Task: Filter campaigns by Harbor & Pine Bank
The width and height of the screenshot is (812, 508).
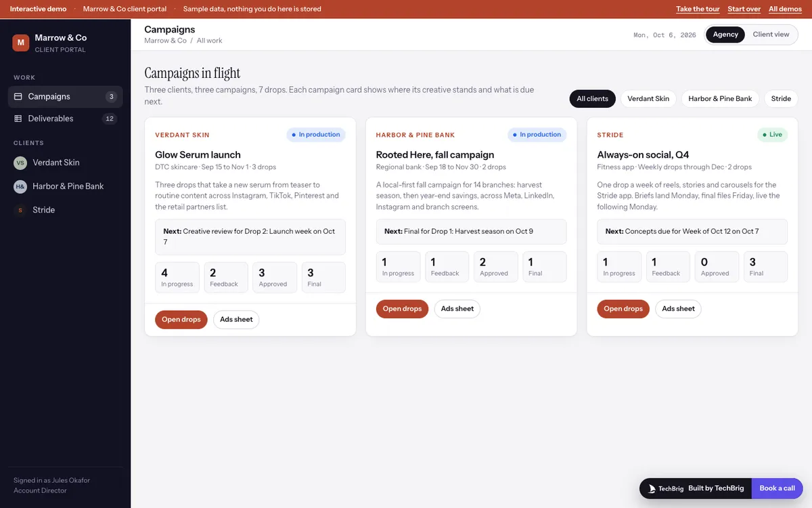Action: pos(720,99)
